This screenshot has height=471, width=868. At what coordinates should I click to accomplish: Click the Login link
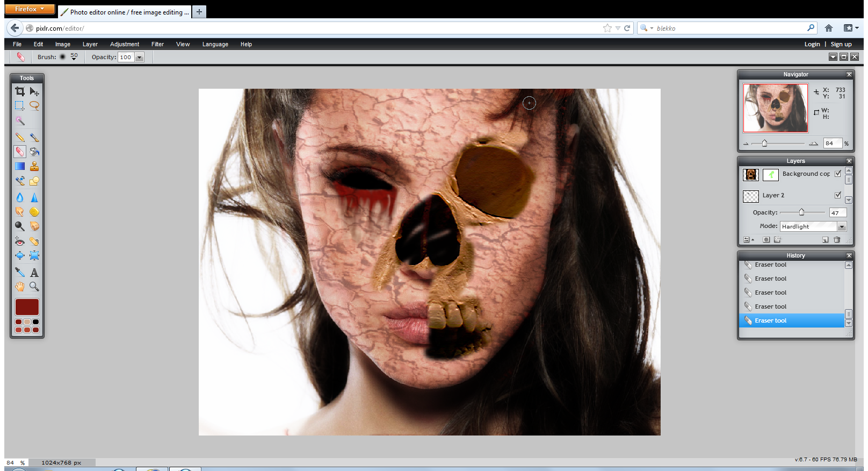(x=812, y=44)
